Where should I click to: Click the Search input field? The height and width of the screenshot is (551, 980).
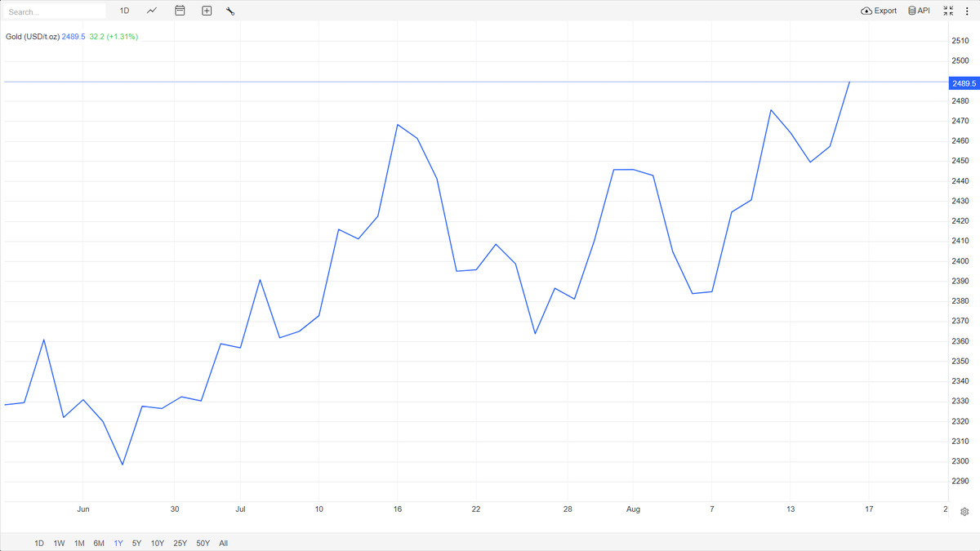55,11
